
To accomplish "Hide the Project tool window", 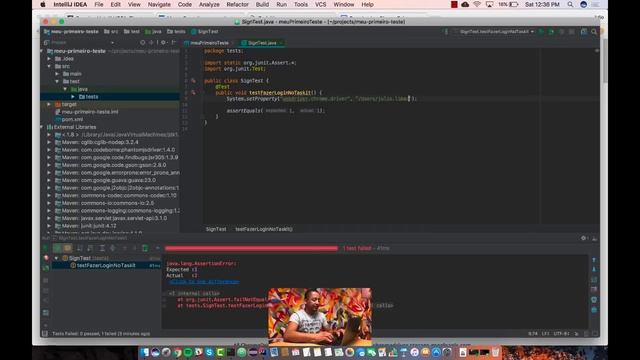I will 173,42.
